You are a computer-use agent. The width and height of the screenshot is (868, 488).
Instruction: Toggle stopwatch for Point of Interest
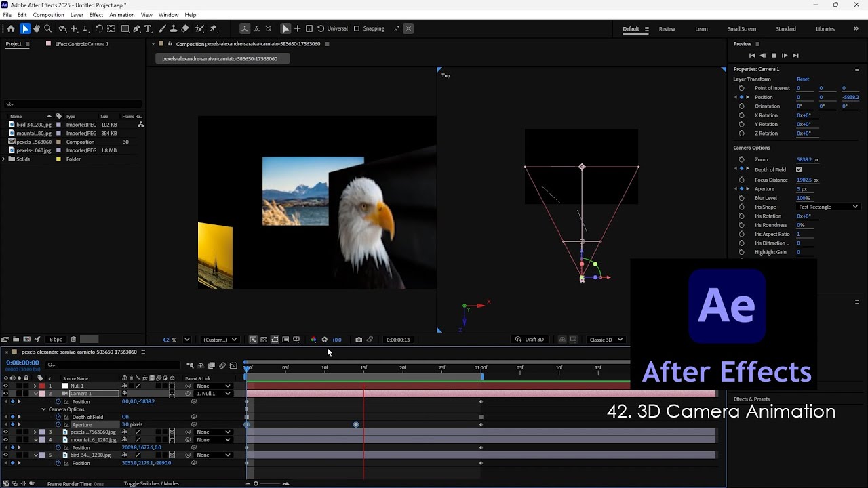741,88
